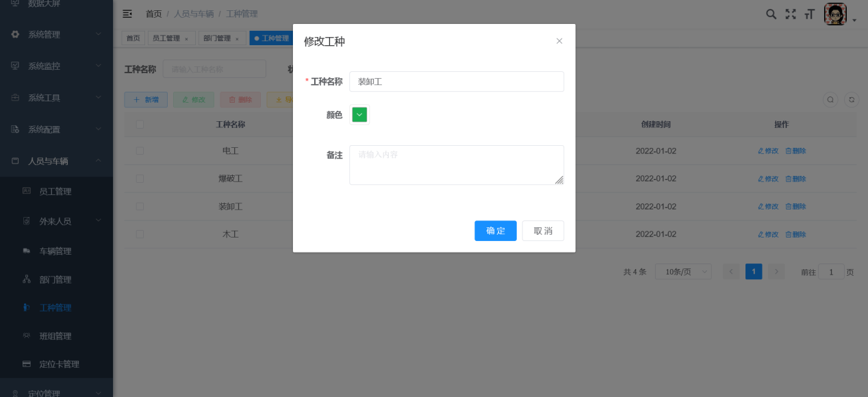Expand the 外来人员 sidebar submenu

click(x=56, y=221)
